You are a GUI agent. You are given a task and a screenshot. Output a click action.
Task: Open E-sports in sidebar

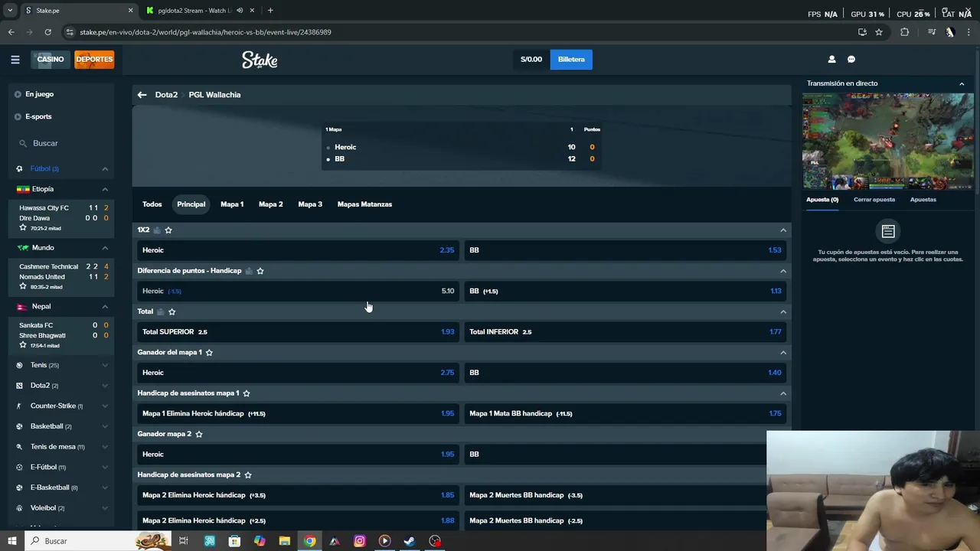pos(38,116)
